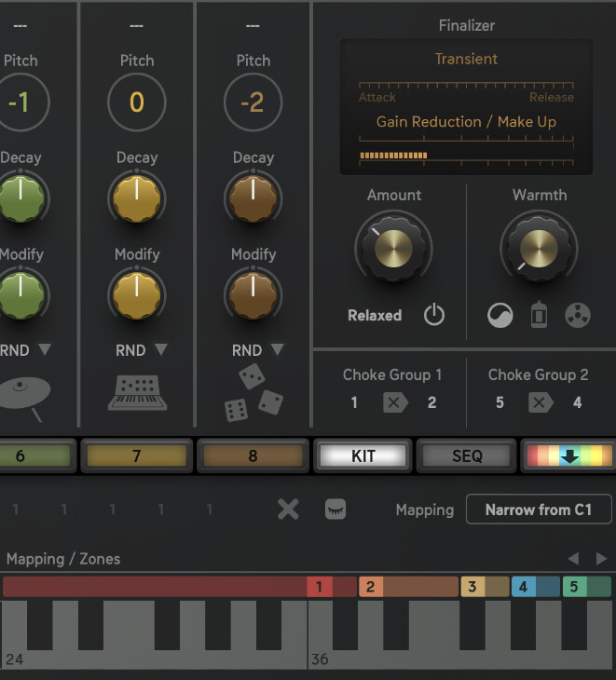Click the green Decay knob on pad 6
This screenshot has height=680, width=616.
(x=21, y=198)
